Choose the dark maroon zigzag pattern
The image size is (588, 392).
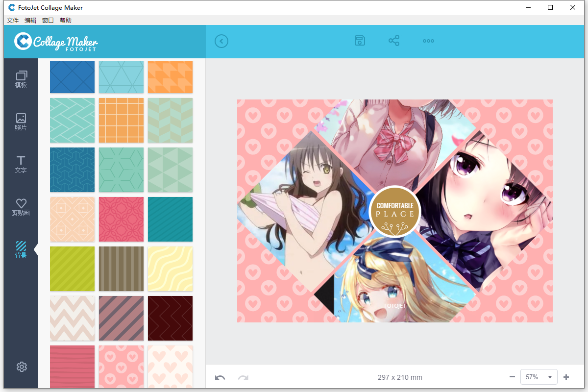click(x=170, y=318)
